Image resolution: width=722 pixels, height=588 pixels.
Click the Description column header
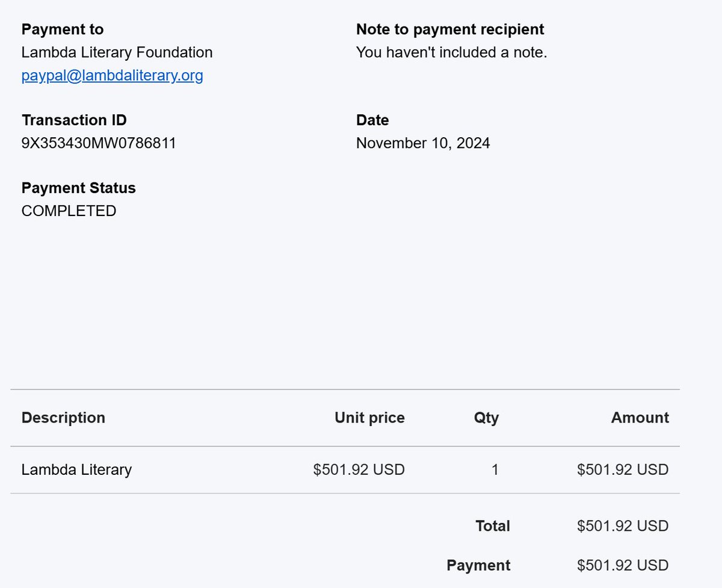click(x=63, y=418)
